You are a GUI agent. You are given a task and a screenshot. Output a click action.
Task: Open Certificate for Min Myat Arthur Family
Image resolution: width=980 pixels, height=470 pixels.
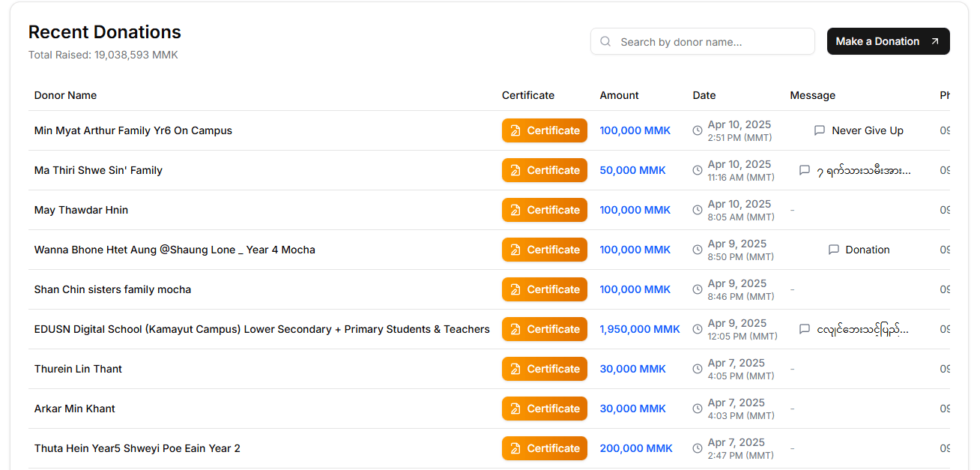[545, 130]
